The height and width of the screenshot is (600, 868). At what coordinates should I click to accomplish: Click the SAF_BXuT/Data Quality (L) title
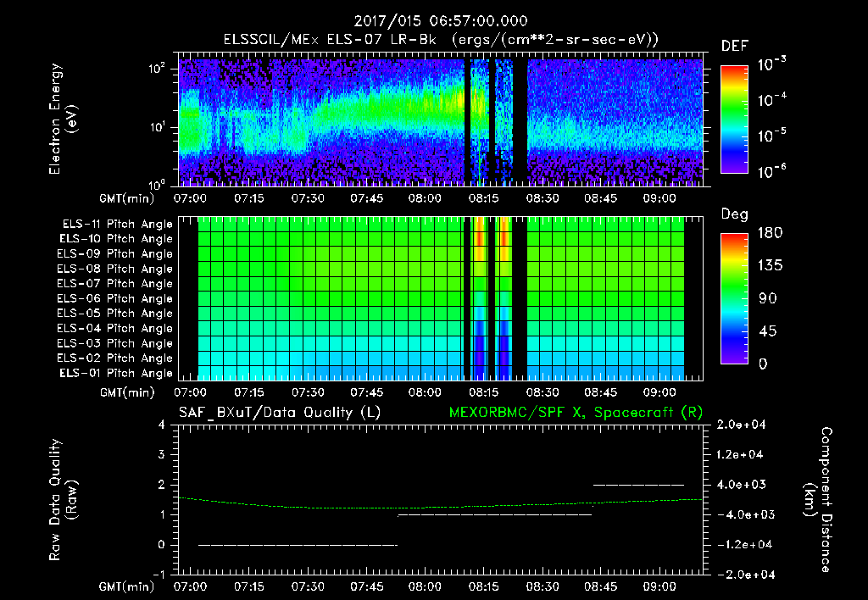(x=280, y=413)
